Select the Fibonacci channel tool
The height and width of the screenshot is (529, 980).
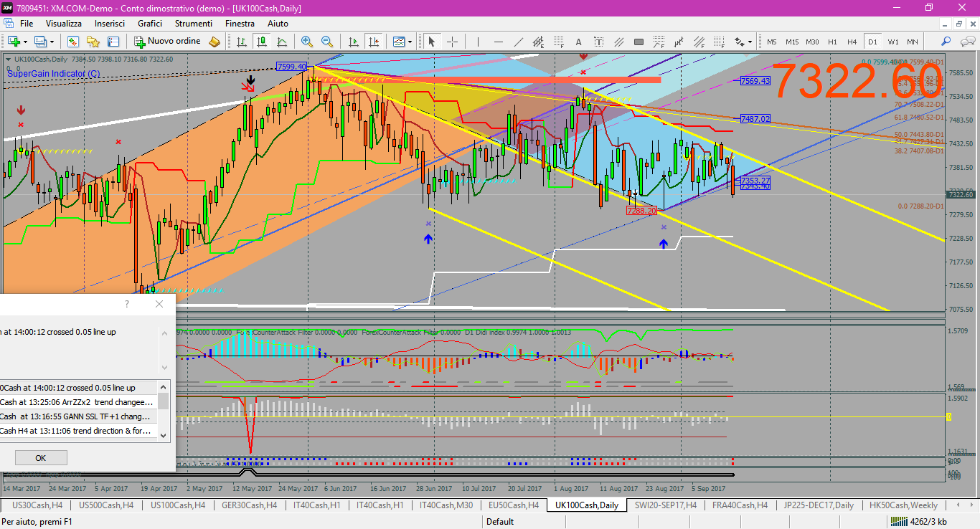pos(699,42)
